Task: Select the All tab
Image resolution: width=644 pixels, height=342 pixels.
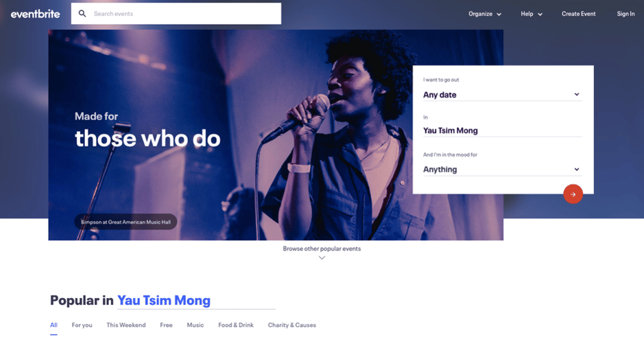Action: 53,325
